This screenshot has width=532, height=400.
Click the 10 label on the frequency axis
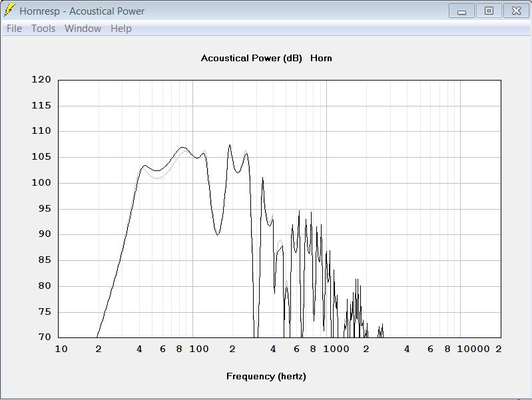point(61,349)
